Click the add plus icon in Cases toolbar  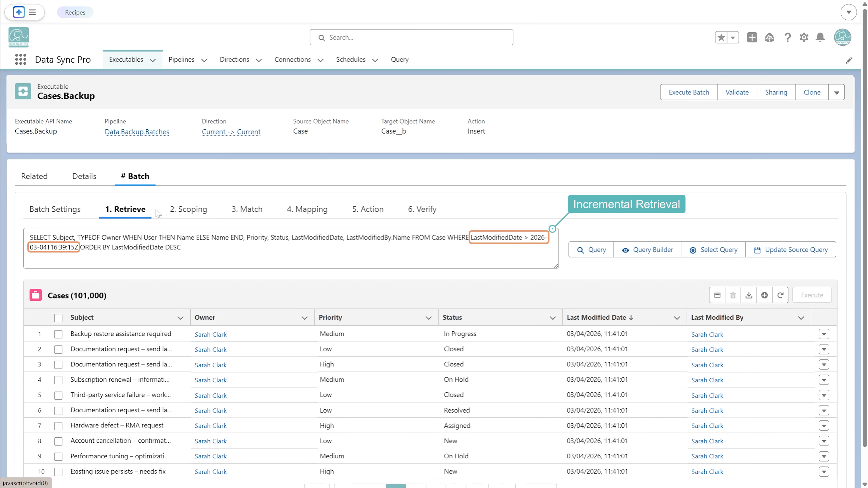click(x=764, y=295)
